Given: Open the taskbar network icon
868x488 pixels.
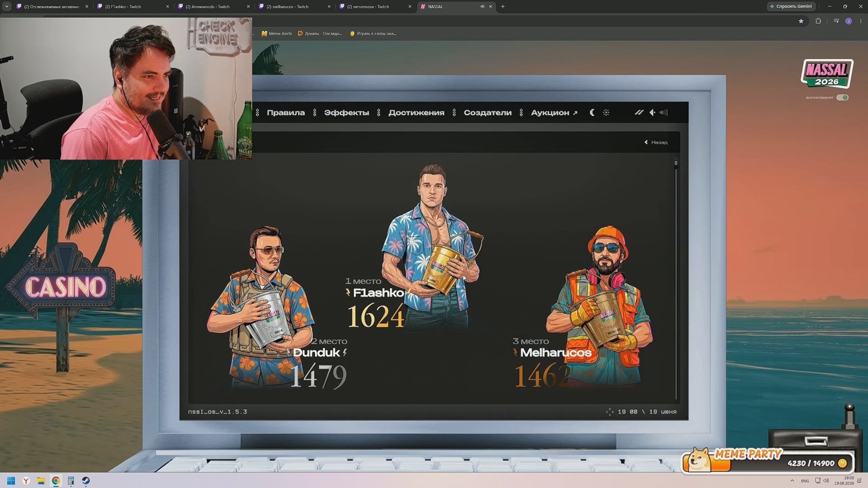Looking at the screenshot, I should point(817,481).
